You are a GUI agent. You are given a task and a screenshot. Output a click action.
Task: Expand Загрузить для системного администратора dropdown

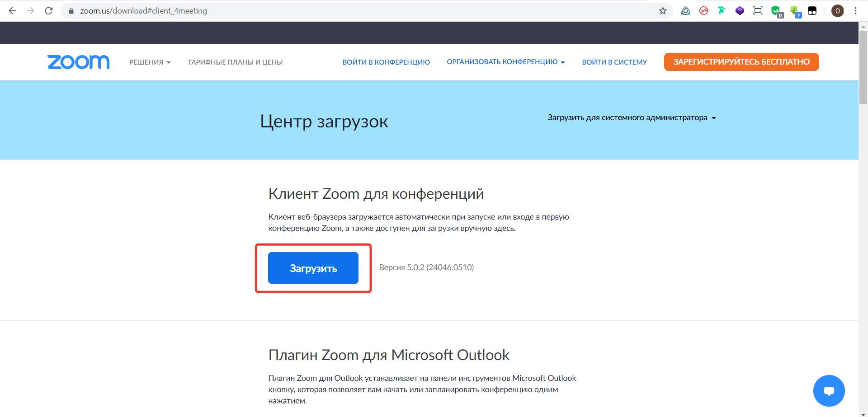point(632,117)
